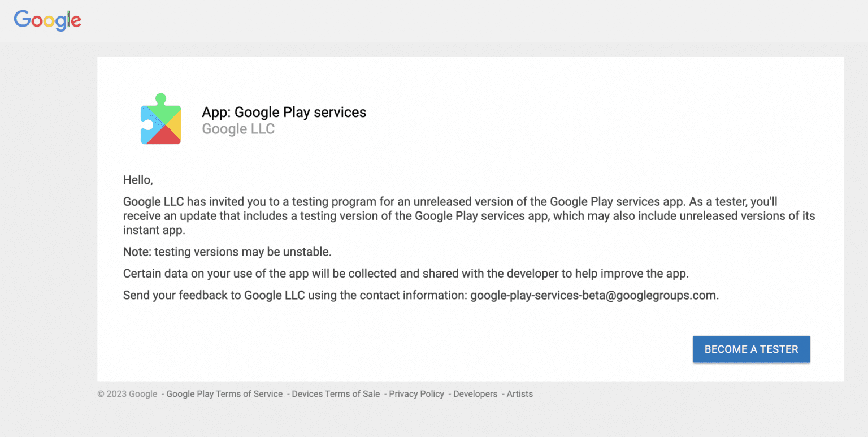Open Google Play Terms of Service link
868x437 pixels.
[224, 394]
